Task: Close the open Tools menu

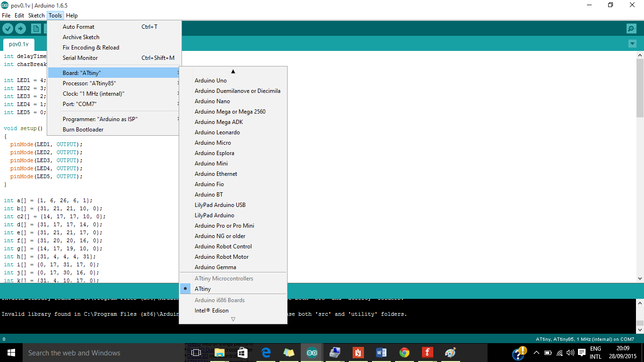Action: pos(55,16)
